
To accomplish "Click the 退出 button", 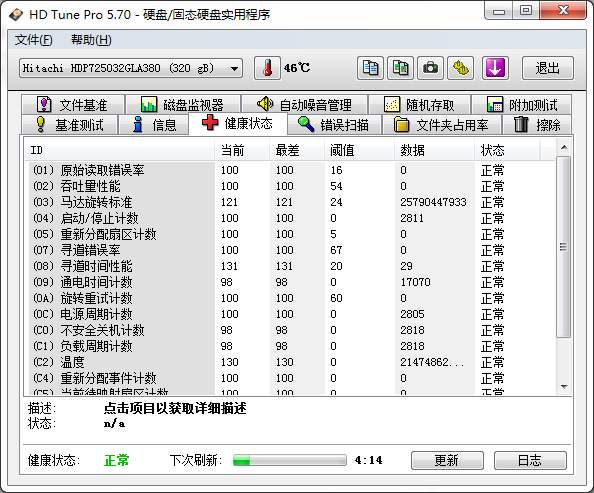I will coord(548,68).
